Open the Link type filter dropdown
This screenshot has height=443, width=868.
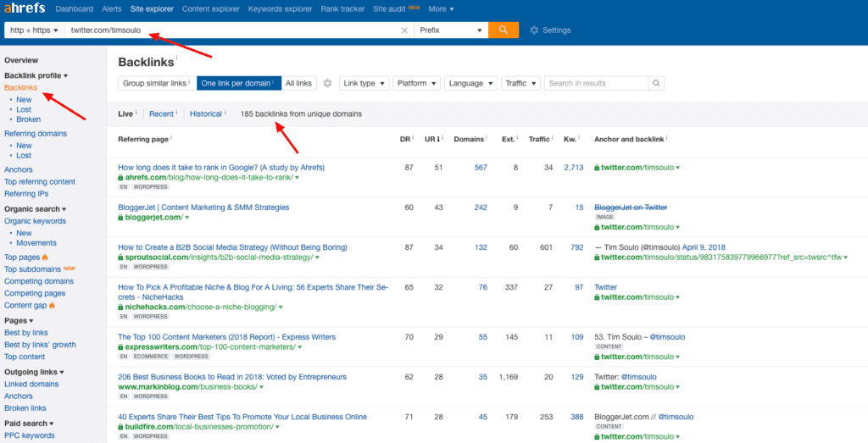364,84
